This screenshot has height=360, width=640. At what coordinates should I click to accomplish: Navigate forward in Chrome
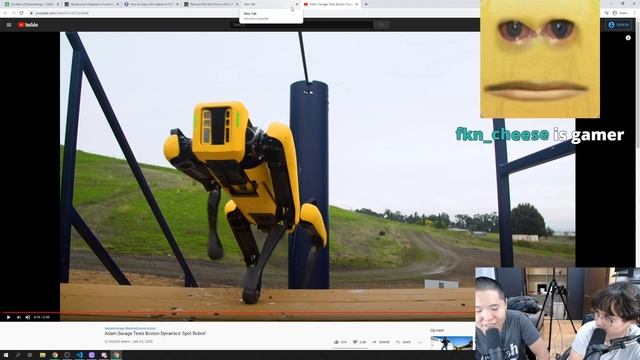click(13, 13)
